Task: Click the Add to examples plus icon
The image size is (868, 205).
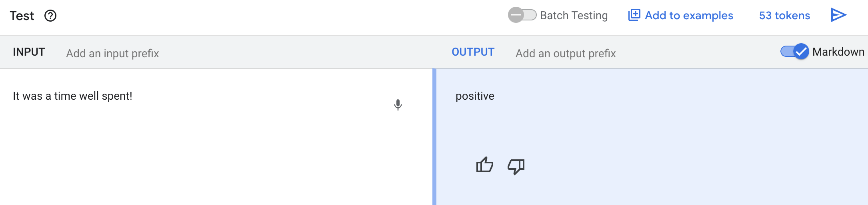Action: click(634, 15)
